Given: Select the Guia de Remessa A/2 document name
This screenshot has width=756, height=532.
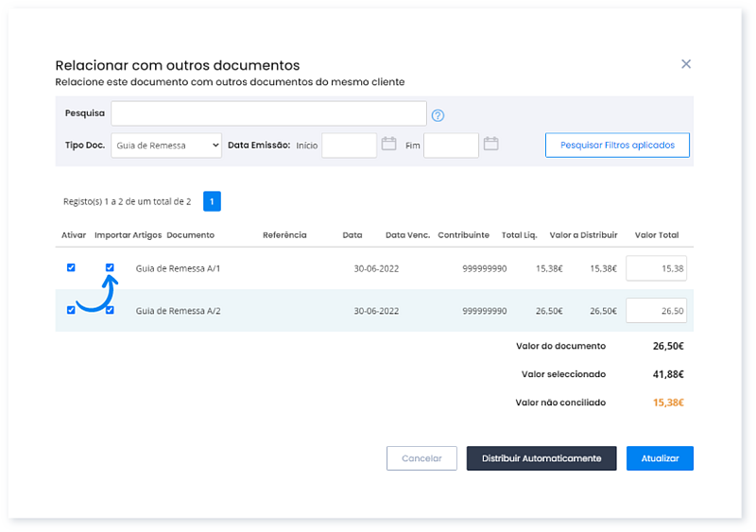Looking at the screenshot, I should (179, 311).
